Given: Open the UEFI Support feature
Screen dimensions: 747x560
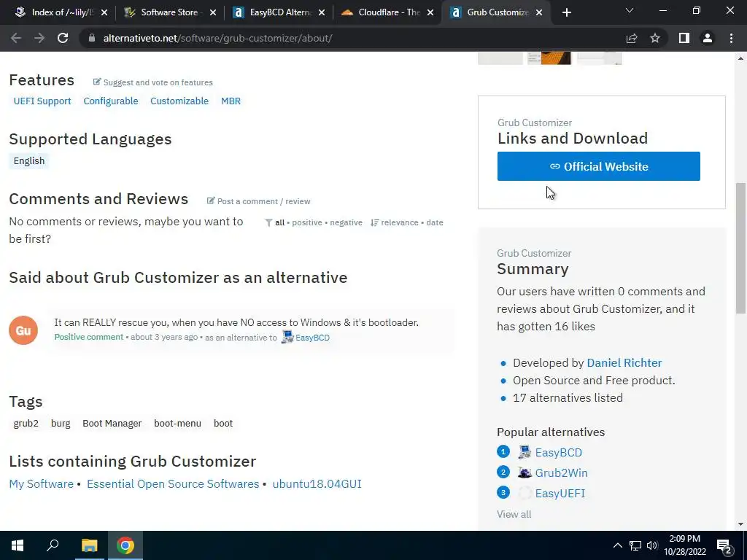Looking at the screenshot, I should pos(42,101).
